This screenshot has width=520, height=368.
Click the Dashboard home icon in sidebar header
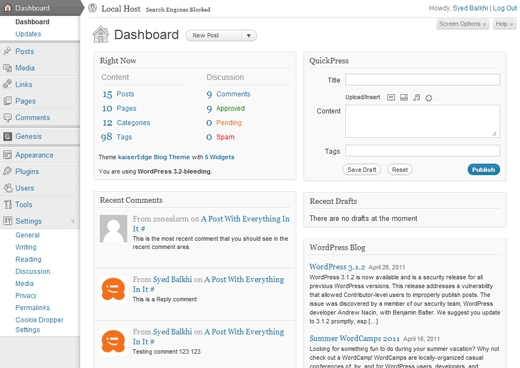coord(7,8)
